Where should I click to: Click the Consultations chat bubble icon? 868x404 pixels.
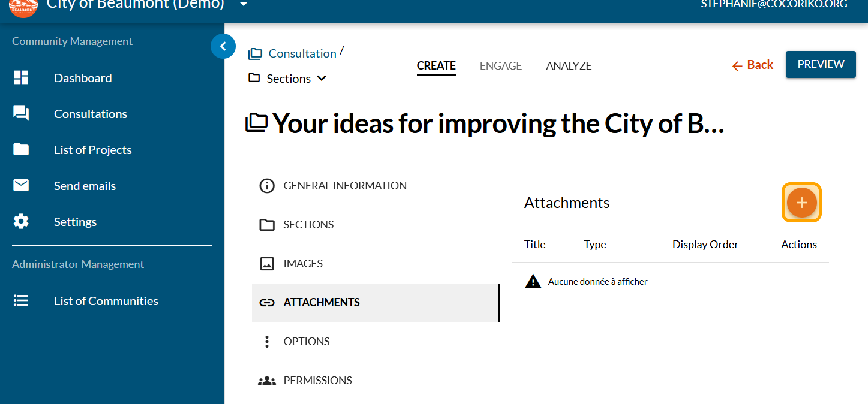(21, 114)
